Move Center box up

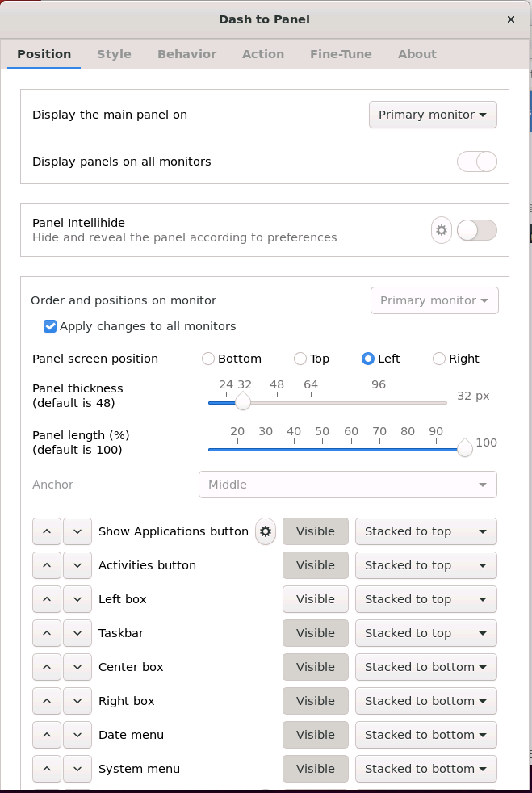click(47, 667)
